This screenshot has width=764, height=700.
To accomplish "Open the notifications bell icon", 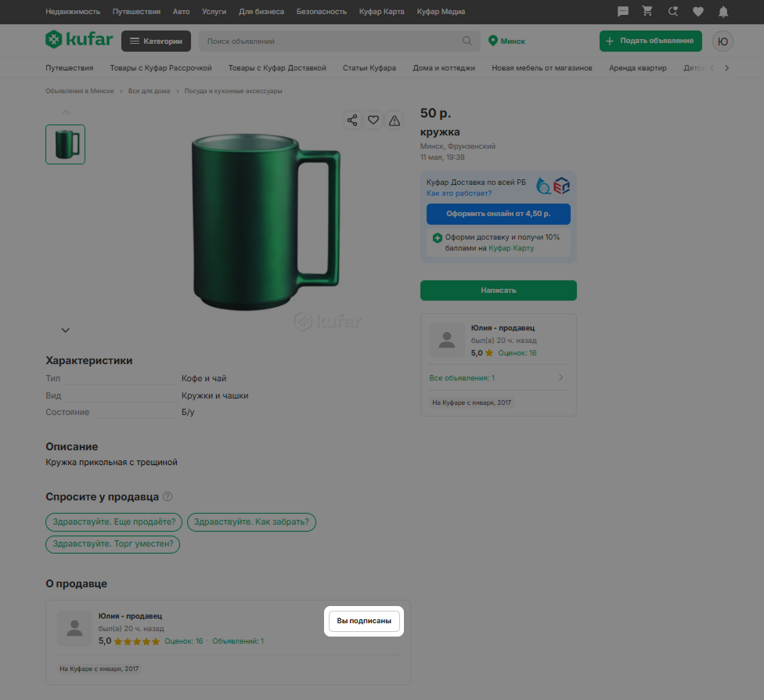I will click(723, 12).
